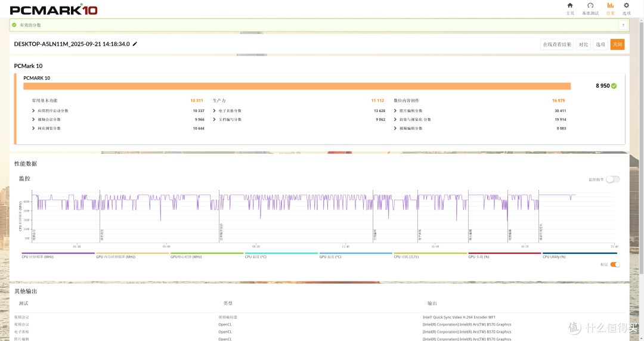The image size is (644, 341).
Task: Open the 基准测试 benchmark gauge icon
Action: point(590,6)
